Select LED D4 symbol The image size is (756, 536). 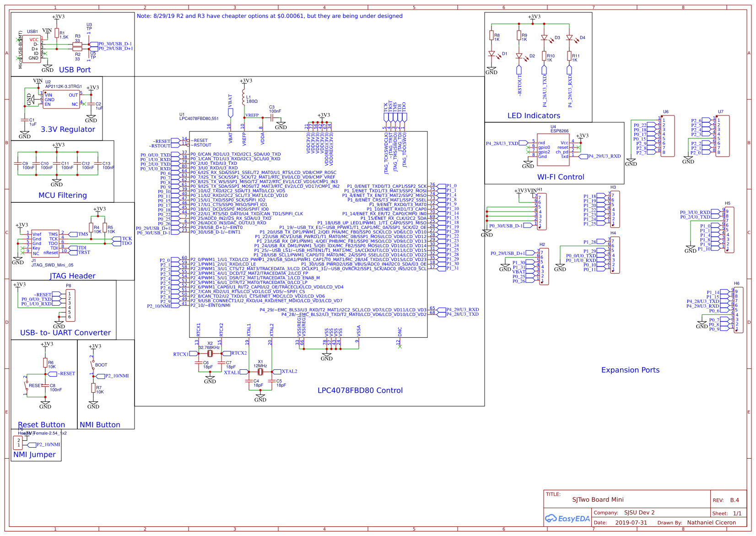click(x=570, y=38)
